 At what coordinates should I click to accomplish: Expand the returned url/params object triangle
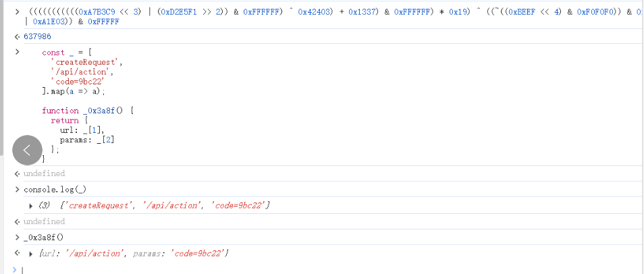31,254
